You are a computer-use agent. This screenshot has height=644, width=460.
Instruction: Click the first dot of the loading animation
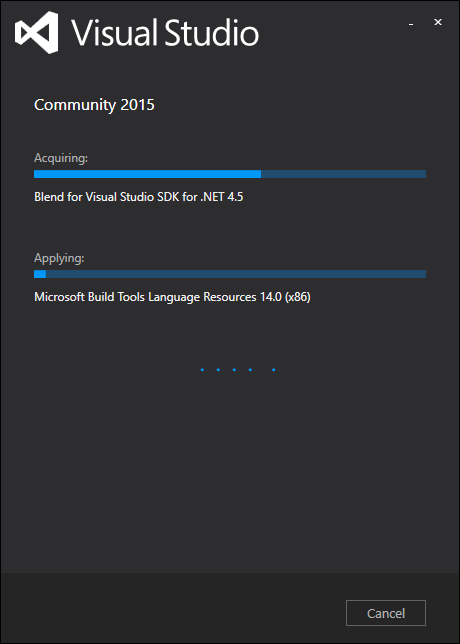pos(202,370)
